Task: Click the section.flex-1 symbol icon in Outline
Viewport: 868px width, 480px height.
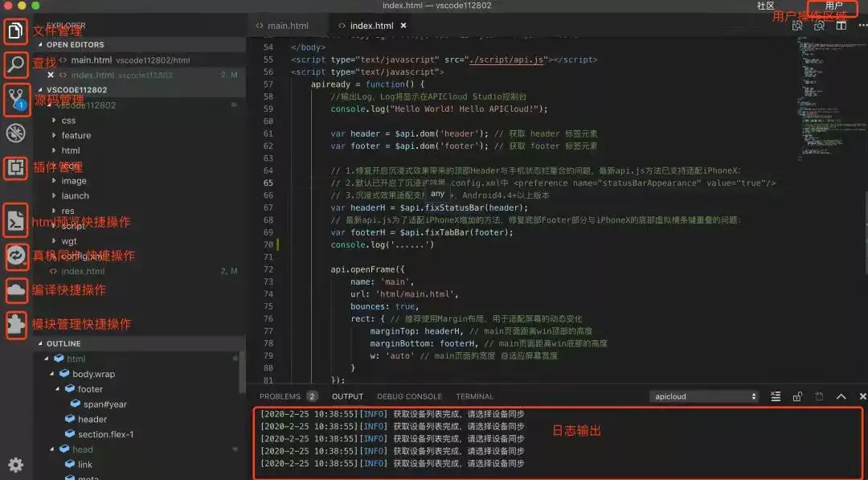Action: (x=70, y=433)
